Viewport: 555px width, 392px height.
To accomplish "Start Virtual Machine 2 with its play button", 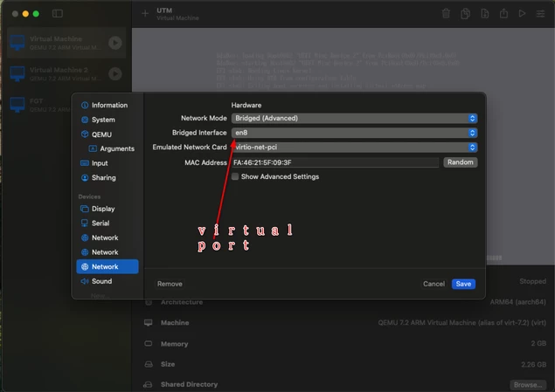I will click(115, 74).
